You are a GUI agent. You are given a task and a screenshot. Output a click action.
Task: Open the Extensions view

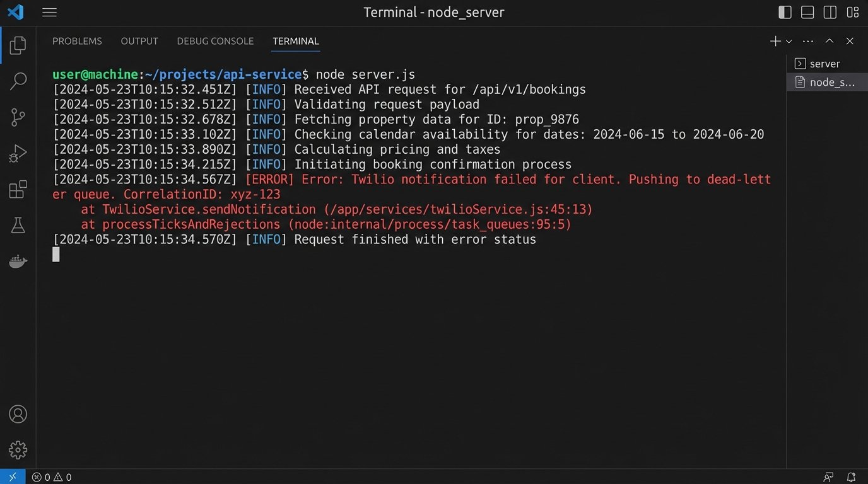point(18,189)
